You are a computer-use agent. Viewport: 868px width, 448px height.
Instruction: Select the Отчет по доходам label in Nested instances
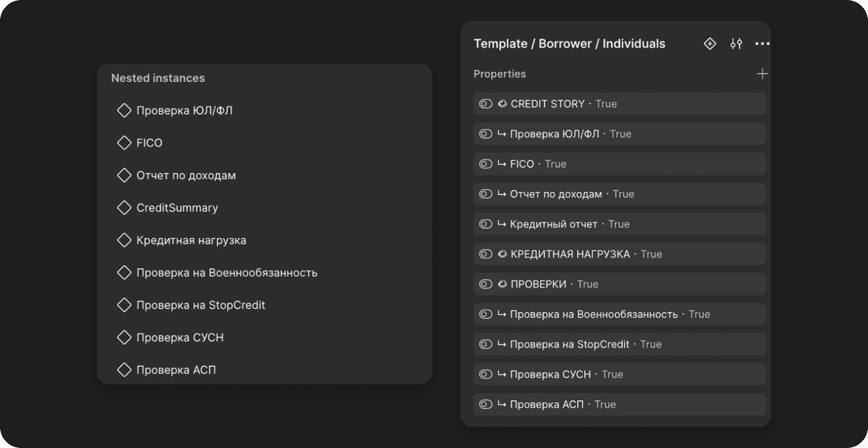(x=186, y=176)
